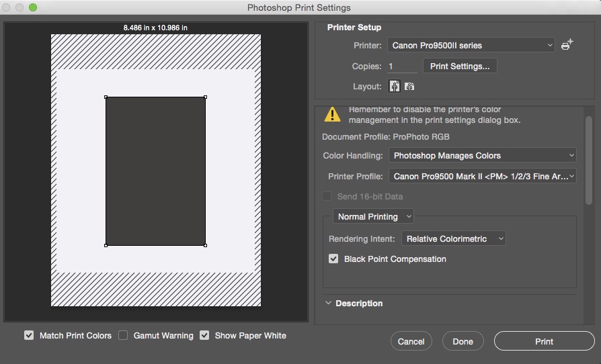Collapse the Description section
Screen dimensions: 601x364
[328, 304]
